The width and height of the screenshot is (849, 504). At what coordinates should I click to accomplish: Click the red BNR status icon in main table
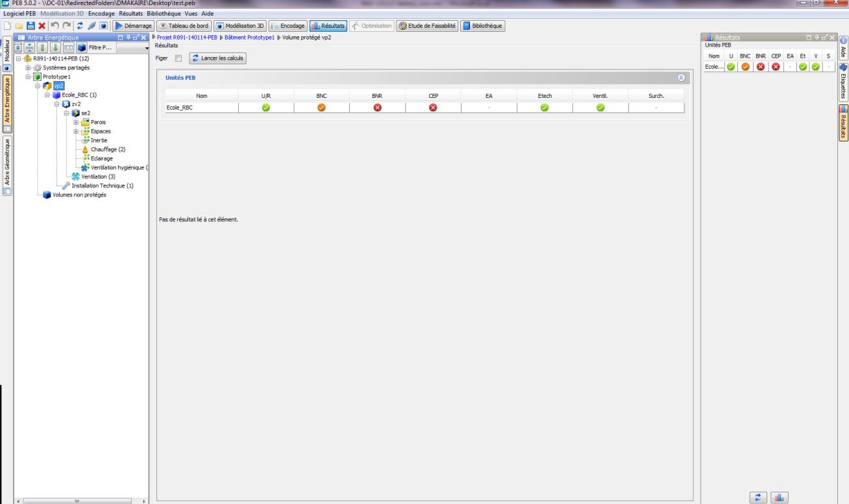(377, 108)
